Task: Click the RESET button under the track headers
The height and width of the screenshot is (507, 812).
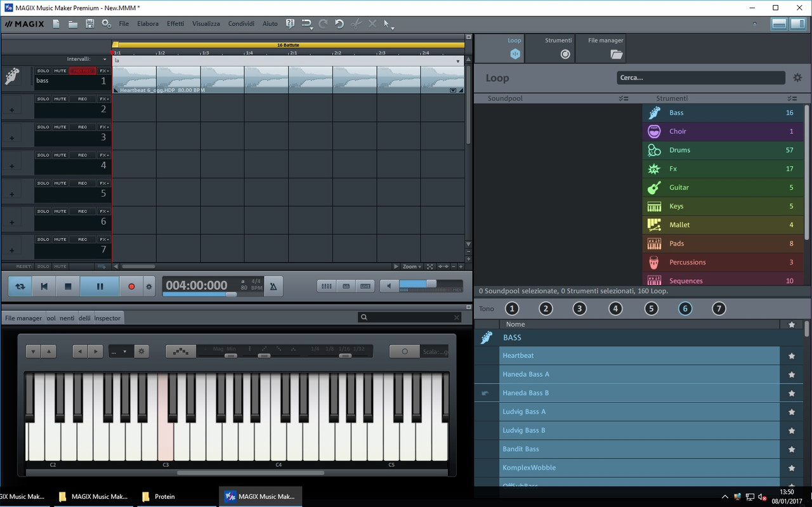Action: (x=23, y=267)
